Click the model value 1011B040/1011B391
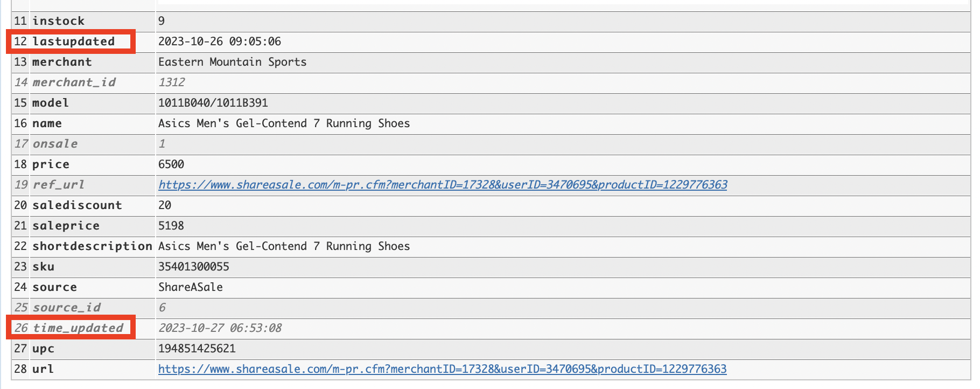Screen dimensions: 980x389 [213, 103]
